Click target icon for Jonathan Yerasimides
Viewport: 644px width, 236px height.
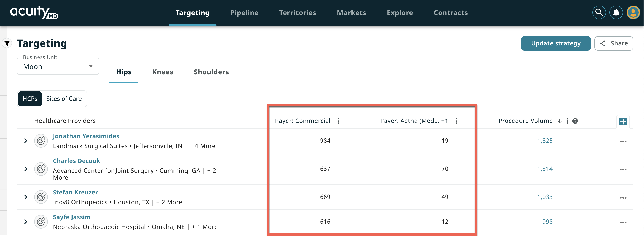pyautogui.click(x=41, y=141)
